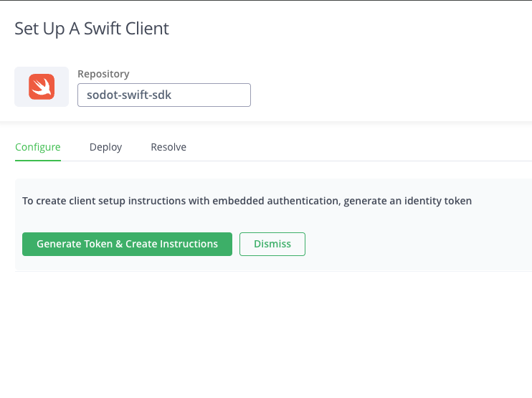This screenshot has width=532, height=398.
Task: Dismiss the identity token prompt
Action: pyautogui.click(x=272, y=244)
